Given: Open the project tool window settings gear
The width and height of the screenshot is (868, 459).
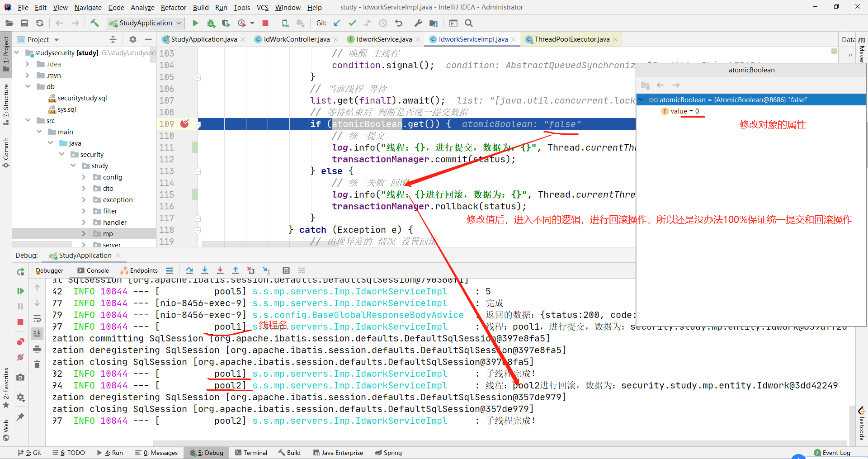Looking at the screenshot, I should tap(132, 39).
